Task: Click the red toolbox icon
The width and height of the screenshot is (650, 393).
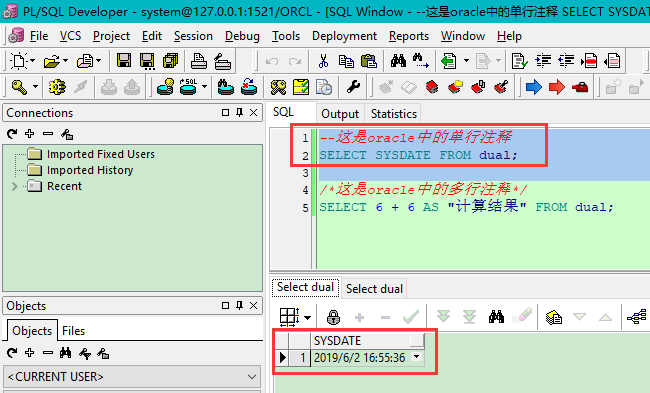Action: 580,87
